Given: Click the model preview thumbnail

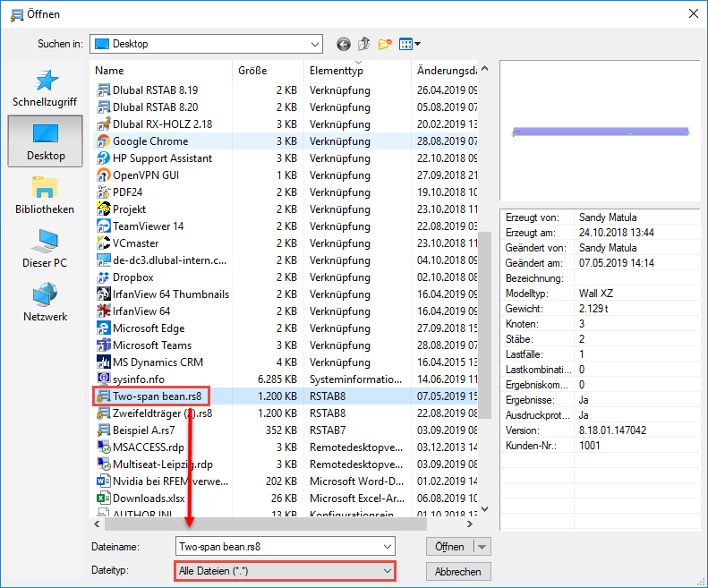Looking at the screenshot, I should point(601,132).
